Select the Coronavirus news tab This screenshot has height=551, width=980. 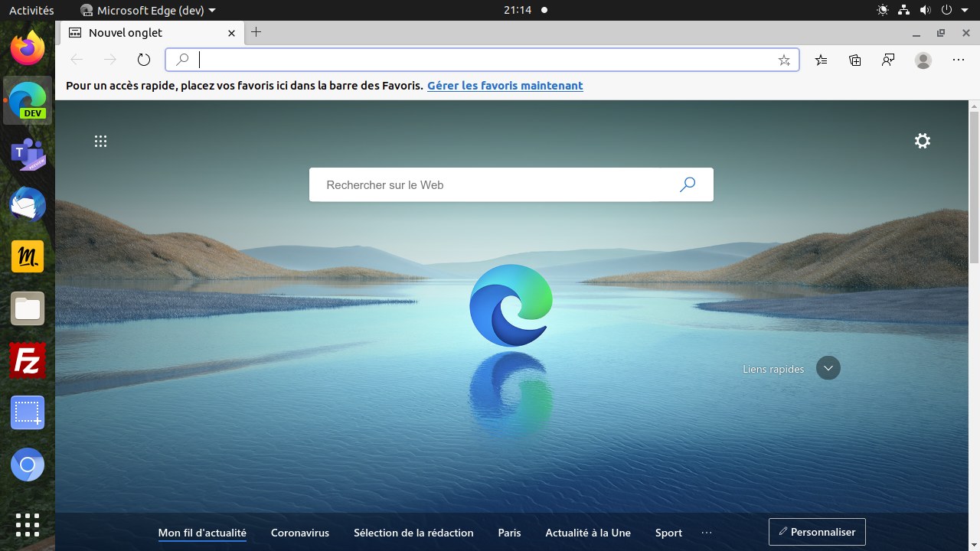tap(300, 533)
